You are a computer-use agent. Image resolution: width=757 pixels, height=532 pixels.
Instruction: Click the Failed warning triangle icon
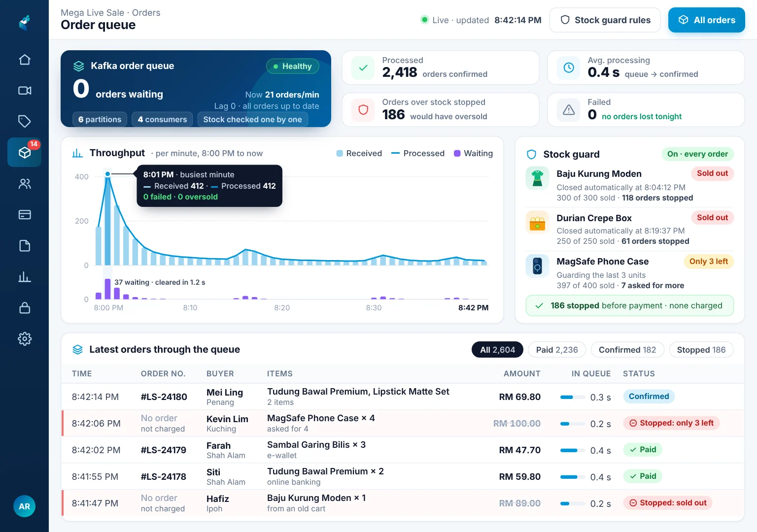pos(569,110)
